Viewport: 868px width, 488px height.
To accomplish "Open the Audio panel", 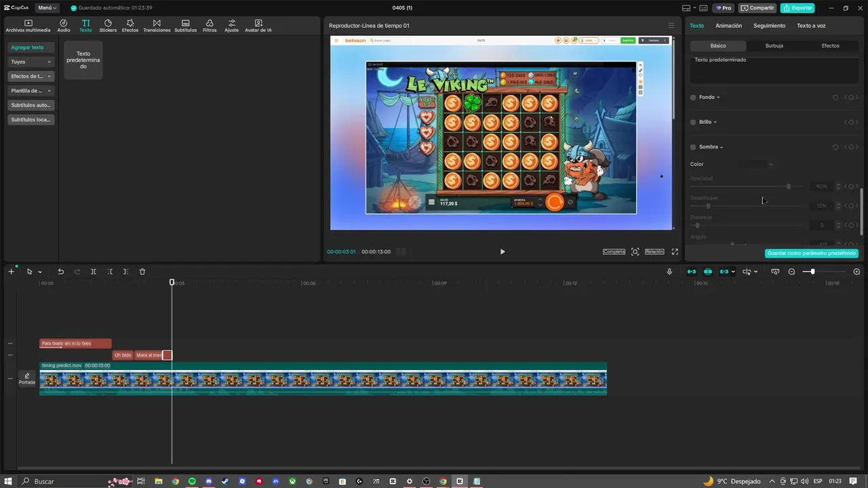I will [x=64, y=26].
